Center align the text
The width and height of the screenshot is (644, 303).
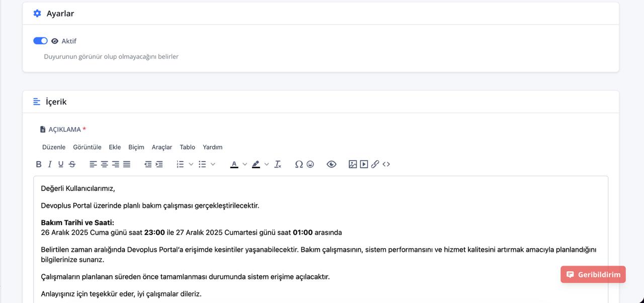(104, 164)
